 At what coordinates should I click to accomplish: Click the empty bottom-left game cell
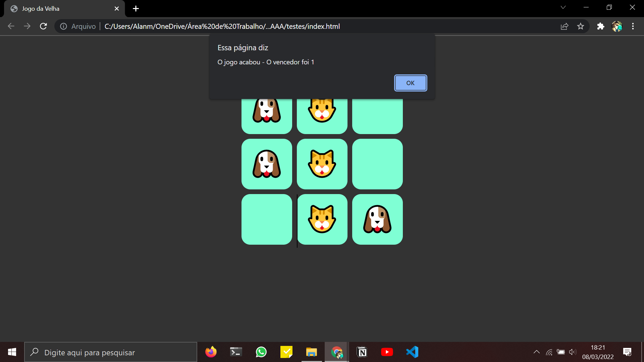(267, 220)
